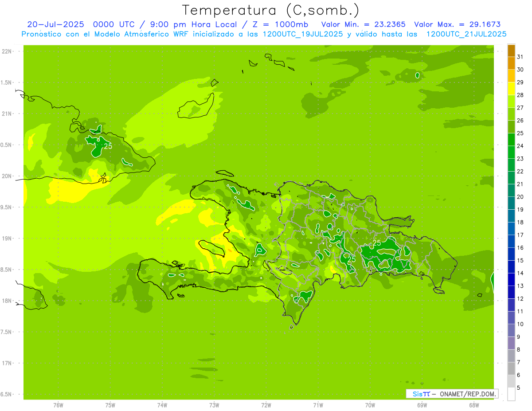This screenshot has width=532, height=411.
Task: Select the 18N latitude label
Action: [7, 301]
